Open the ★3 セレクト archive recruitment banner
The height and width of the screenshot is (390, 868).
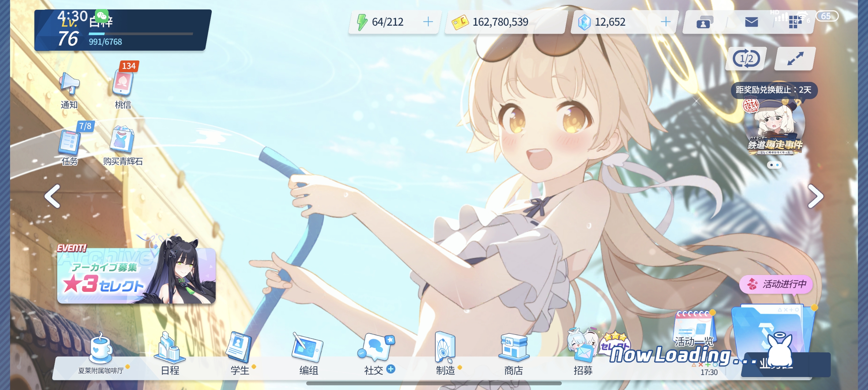click(137, 275)
